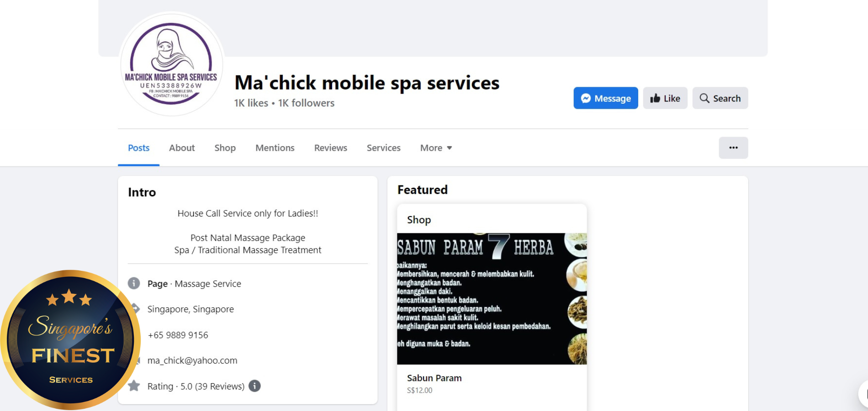Search this page using the magnifier button

pyautogui.click(x=720, y=98)
